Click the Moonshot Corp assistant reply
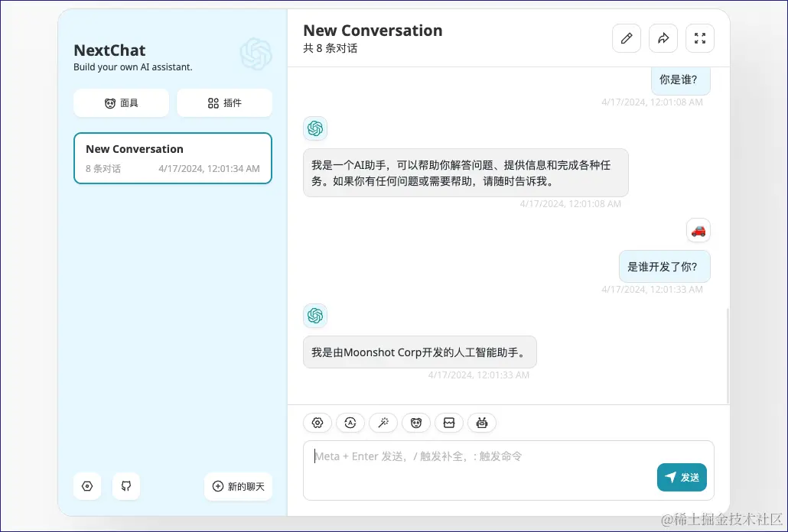 click(x=420, y=352)
